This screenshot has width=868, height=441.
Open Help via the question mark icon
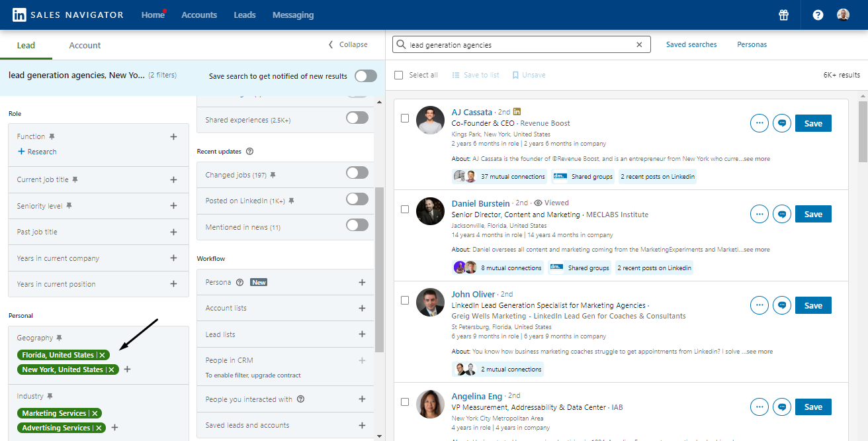point(817,15)
